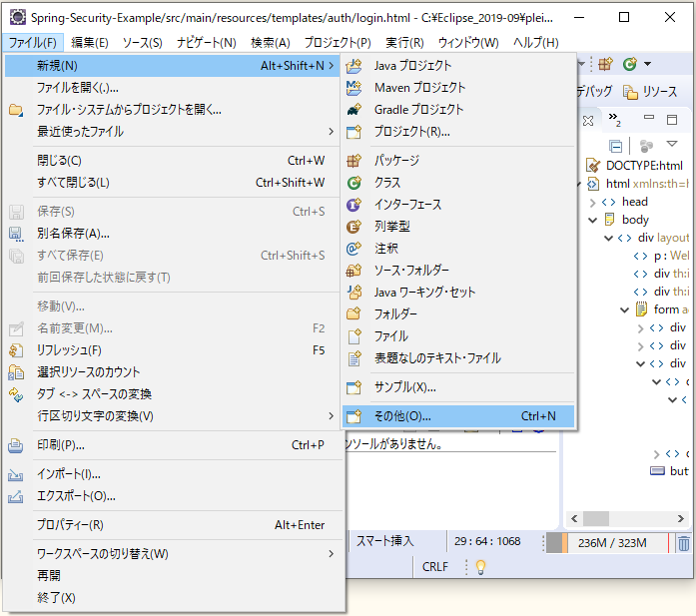The height and width of the screenshot is (616, 696).
Task: Open the 編集(E) menu
Action: click(x=89, y=43)
